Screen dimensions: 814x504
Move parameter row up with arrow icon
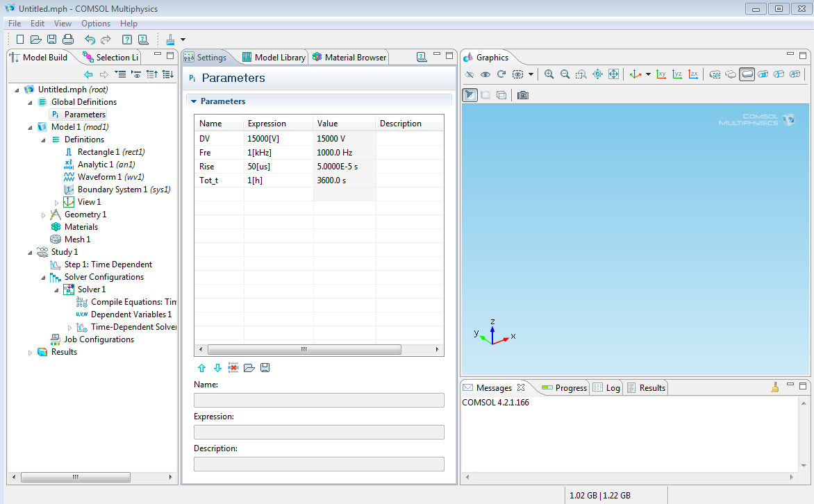click(201, 368)
